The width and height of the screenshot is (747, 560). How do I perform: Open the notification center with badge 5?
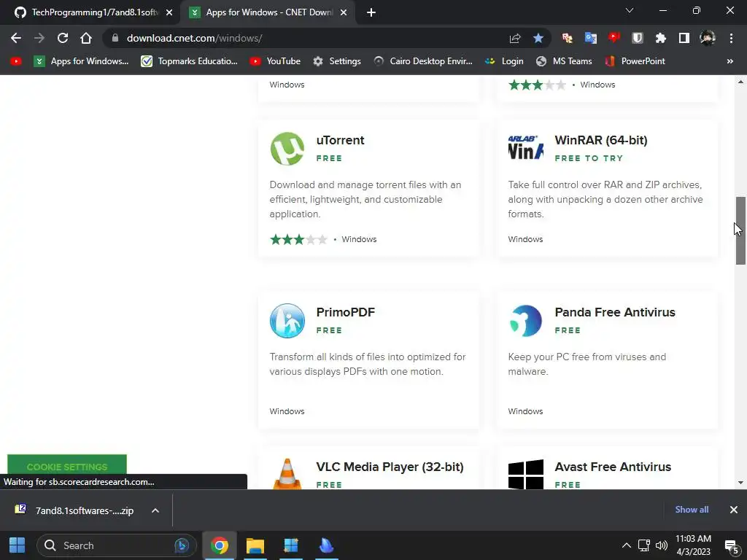[x=731, y=546]
